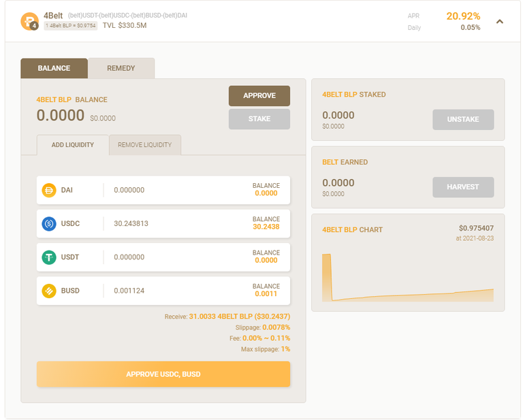The width and height of the screenshot is (523, 420).
Task: Collapse the 4Belt pool with the chevron
Action: [x=499, y=22]
